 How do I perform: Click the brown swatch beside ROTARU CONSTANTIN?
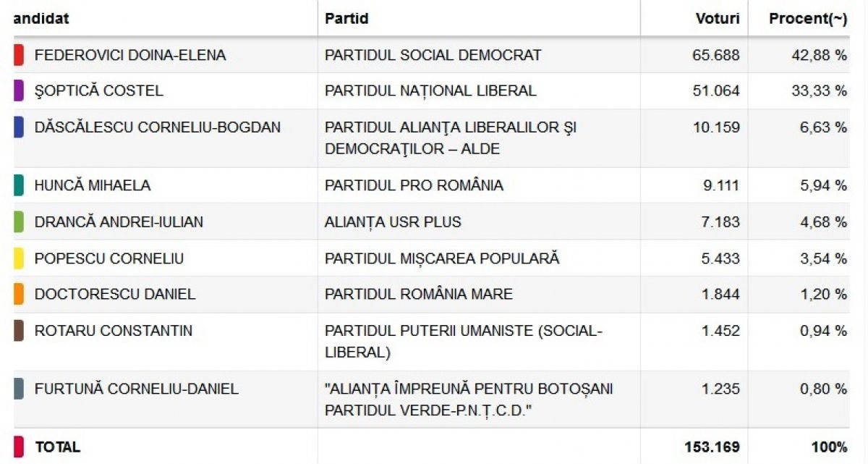[x=18, y=331]
